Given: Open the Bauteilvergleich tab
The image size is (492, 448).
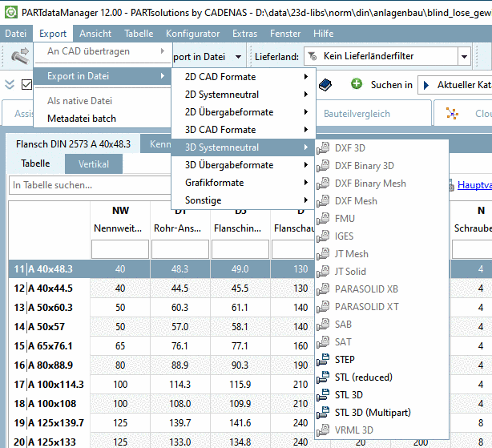Looking at the screenshot, I should point(369,114).
